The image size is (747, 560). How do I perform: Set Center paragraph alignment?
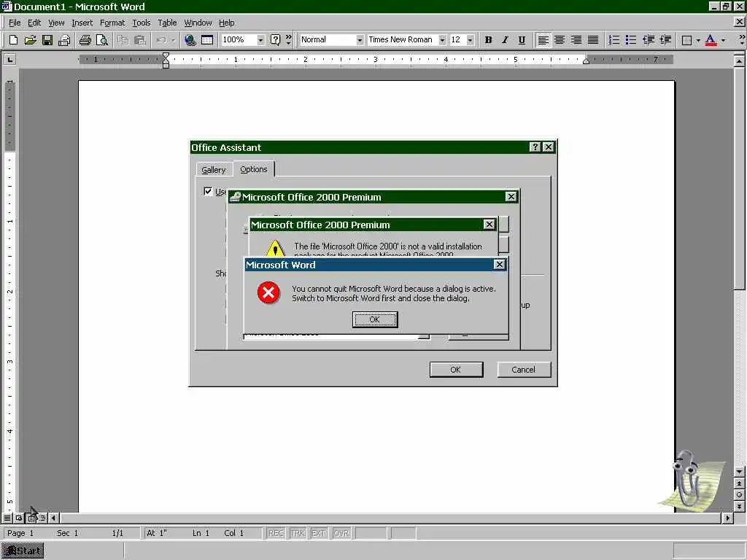tap(560, 40)
